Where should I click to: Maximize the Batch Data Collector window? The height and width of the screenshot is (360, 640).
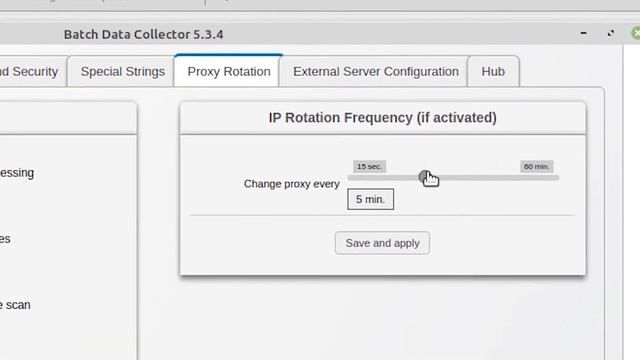[x=611, y=33]
